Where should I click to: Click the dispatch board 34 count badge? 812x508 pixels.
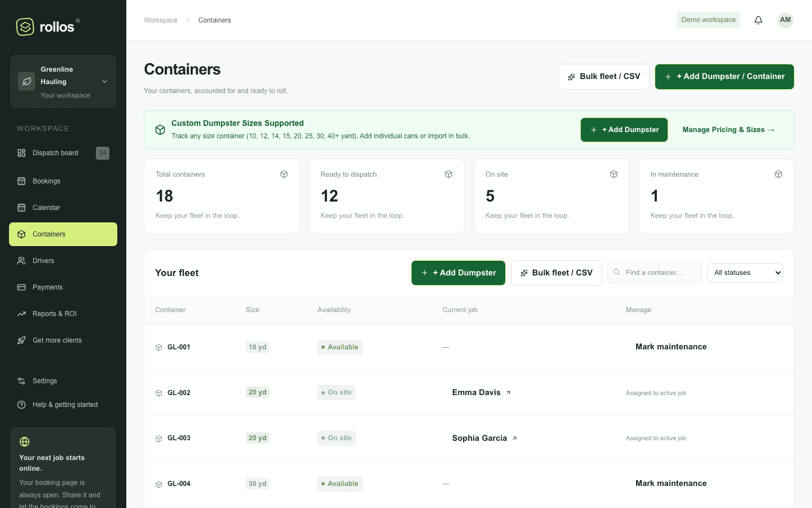pos(103,153)
